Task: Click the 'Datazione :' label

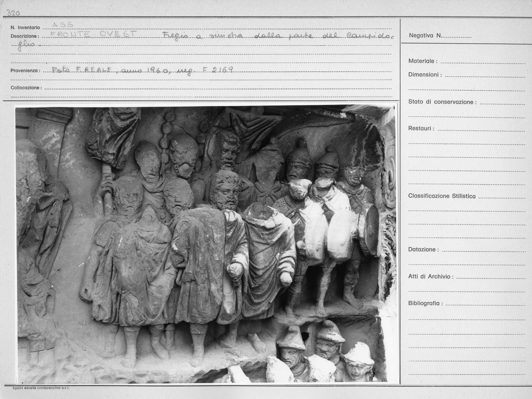Action: [424, 249]
